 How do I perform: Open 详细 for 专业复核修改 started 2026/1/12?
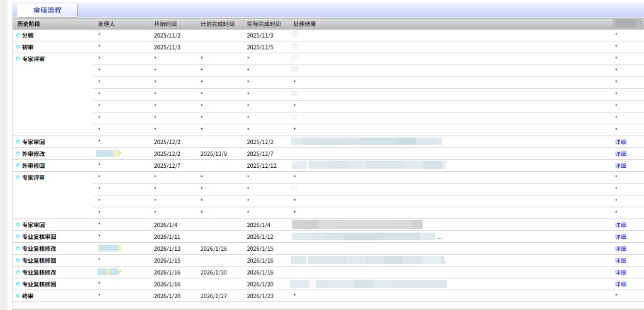tap(620, 248)
